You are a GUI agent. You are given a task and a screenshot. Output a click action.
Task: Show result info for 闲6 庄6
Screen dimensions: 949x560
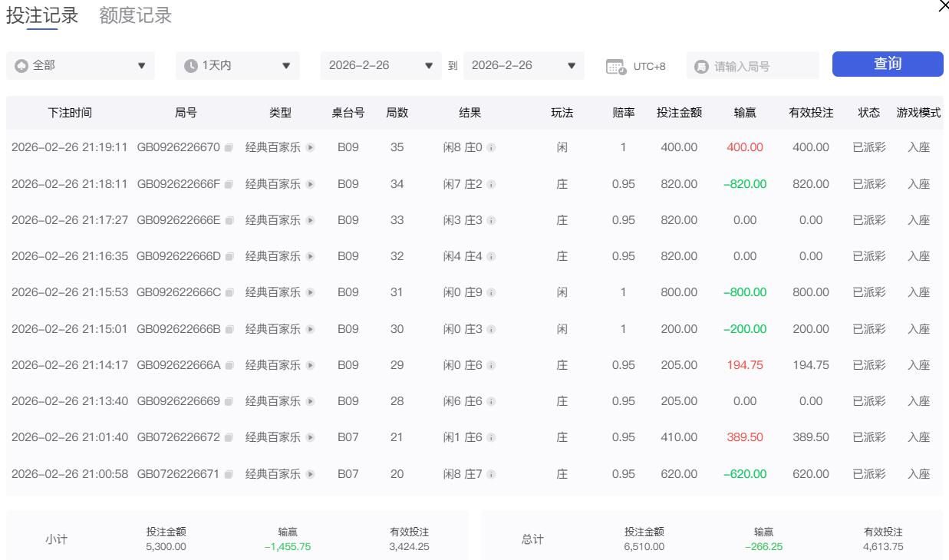tap(491, 401)
